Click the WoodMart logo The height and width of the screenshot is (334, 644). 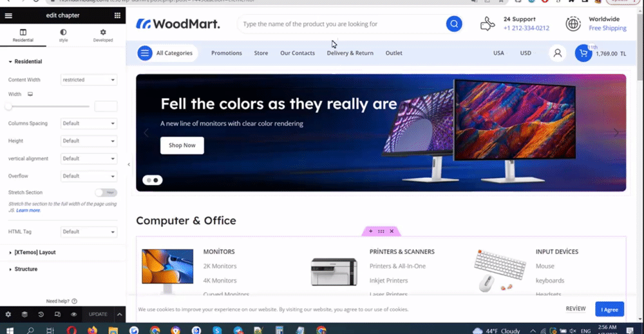coord(178,24)
